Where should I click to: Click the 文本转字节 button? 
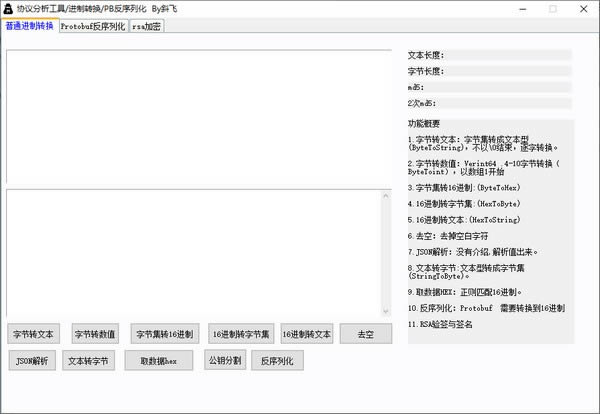pos(88,360)
